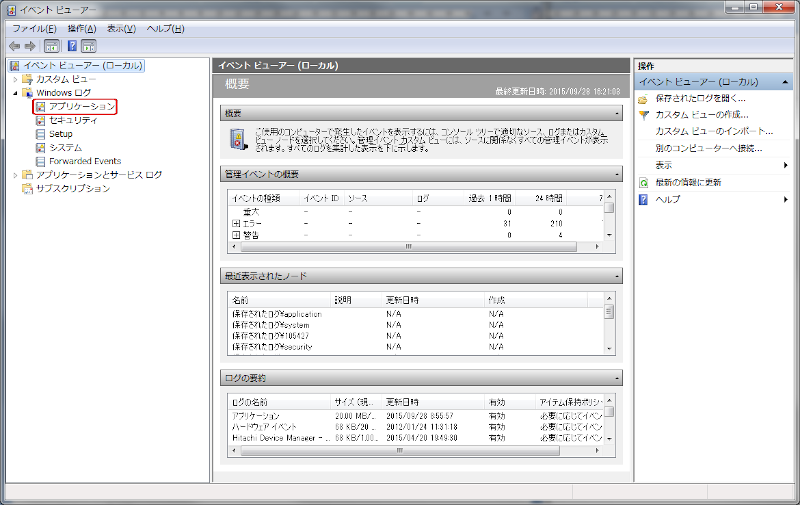The height and width of the screenshot is (505, 800).
Task: Click the カスタム ビューの作成 filter icon
Action: [x=644, y=115]
